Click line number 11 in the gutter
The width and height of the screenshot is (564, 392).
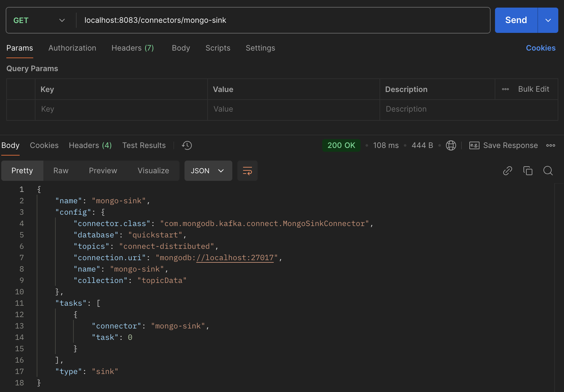coord(19,303)
